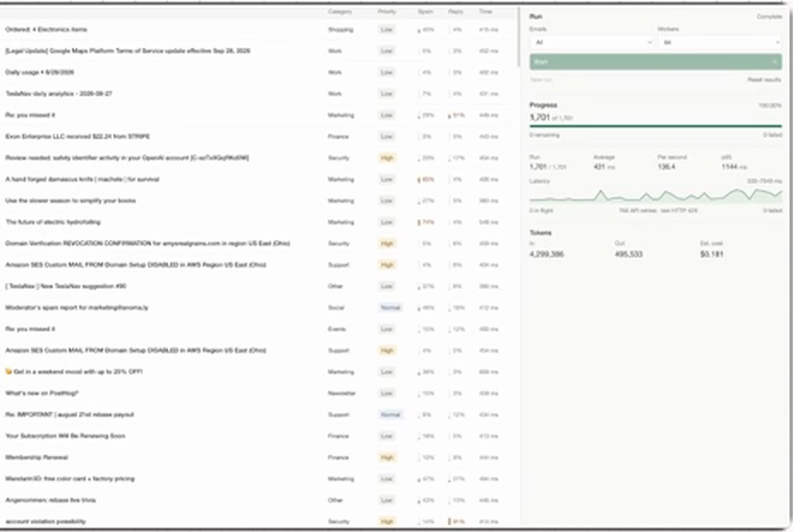Click the Time column header
793x532 pixels.
pyautogui.click(x=486, y=12)
